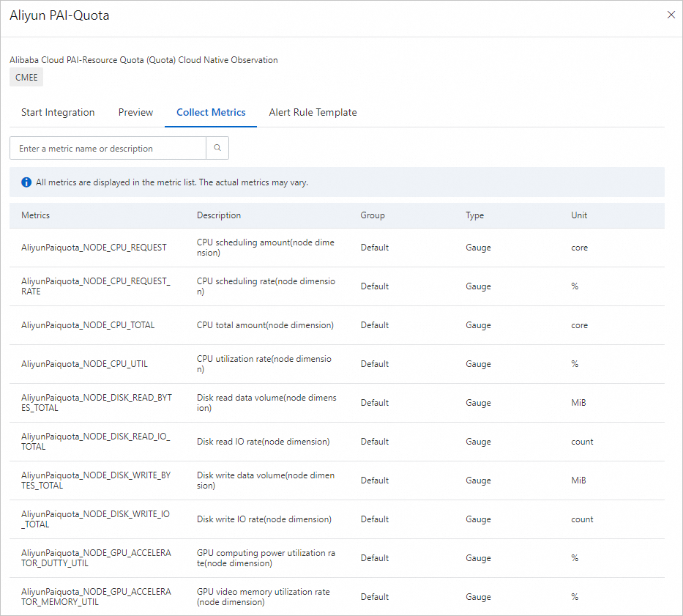
Task: Click 'CPU utilization rate(node dimension)' description
Action: (264, 364)
